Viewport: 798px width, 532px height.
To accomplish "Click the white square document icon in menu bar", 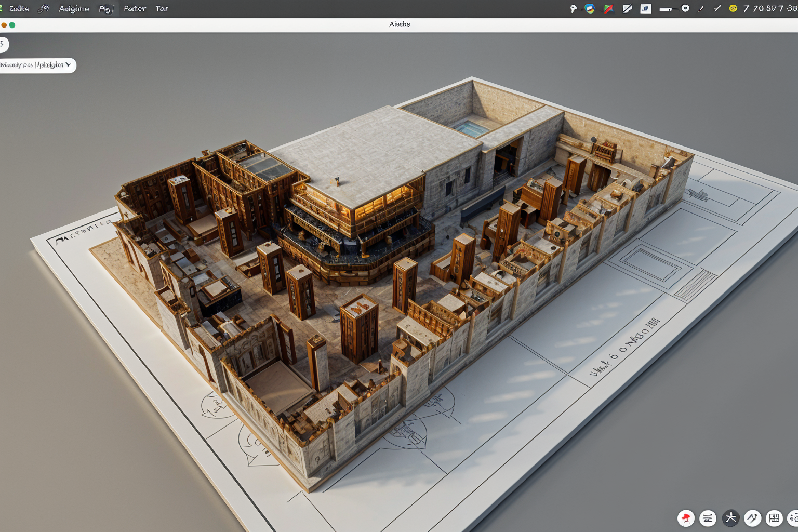I will [646, 9].
